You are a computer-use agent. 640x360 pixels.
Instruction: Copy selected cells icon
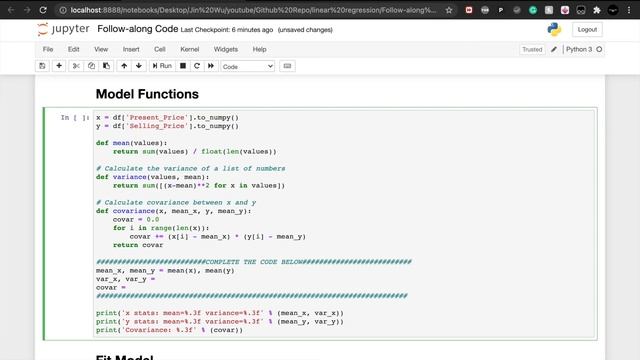pyautogui.click(x=91, y=66)
